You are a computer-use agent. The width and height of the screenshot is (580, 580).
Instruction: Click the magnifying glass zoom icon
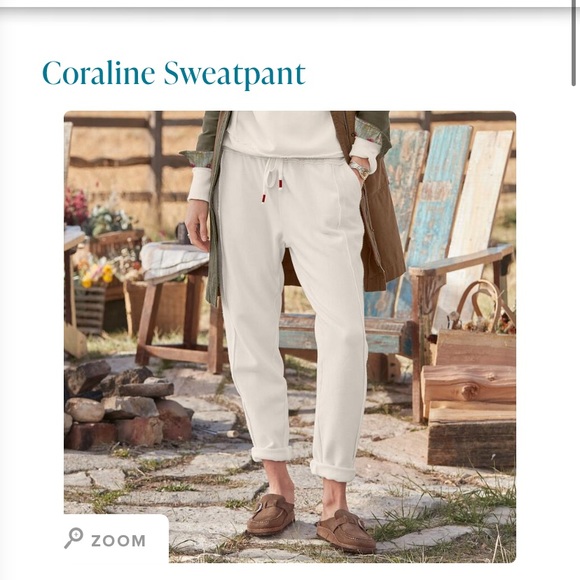tap(73, 538)
